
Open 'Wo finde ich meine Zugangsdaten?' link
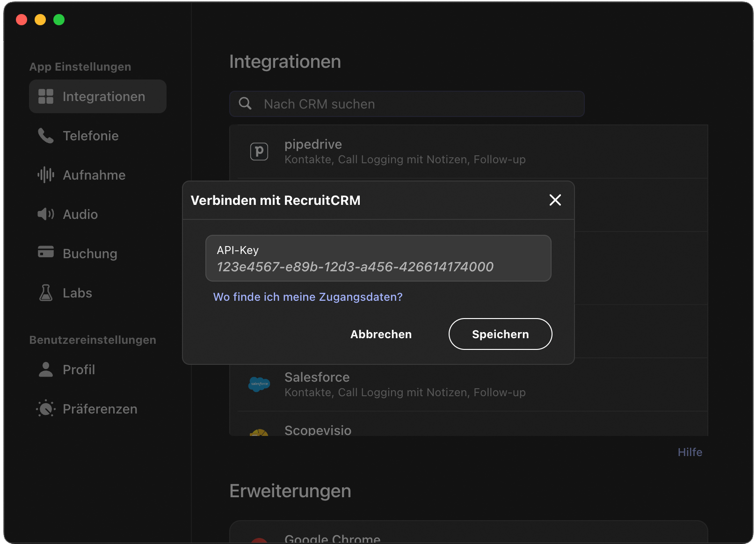point(308,297)
